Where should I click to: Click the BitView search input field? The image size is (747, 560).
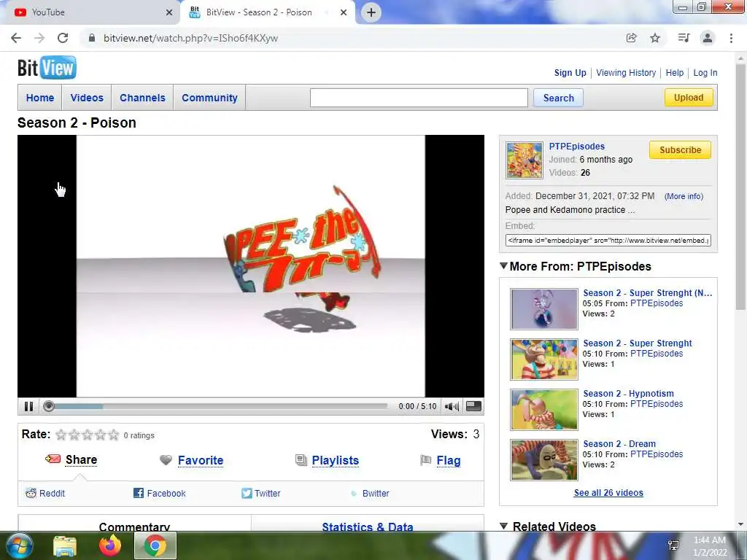coord(419,98)
